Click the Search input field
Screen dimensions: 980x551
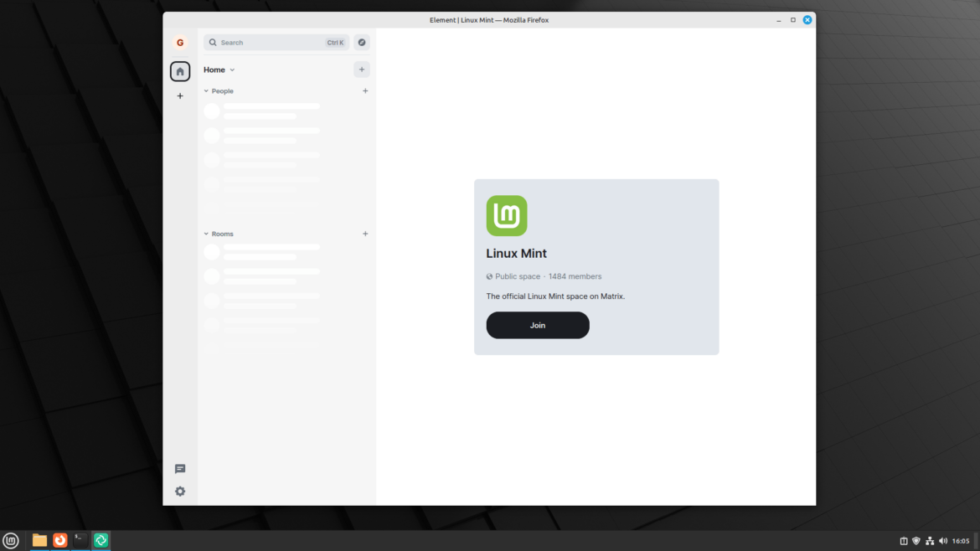coord(268,42)
